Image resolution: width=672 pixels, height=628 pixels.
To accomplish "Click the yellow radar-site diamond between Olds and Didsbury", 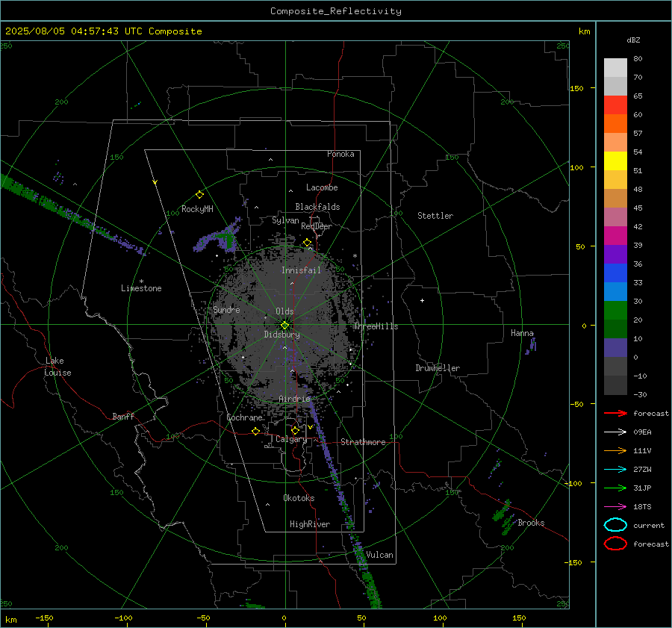I will (284, 326).
